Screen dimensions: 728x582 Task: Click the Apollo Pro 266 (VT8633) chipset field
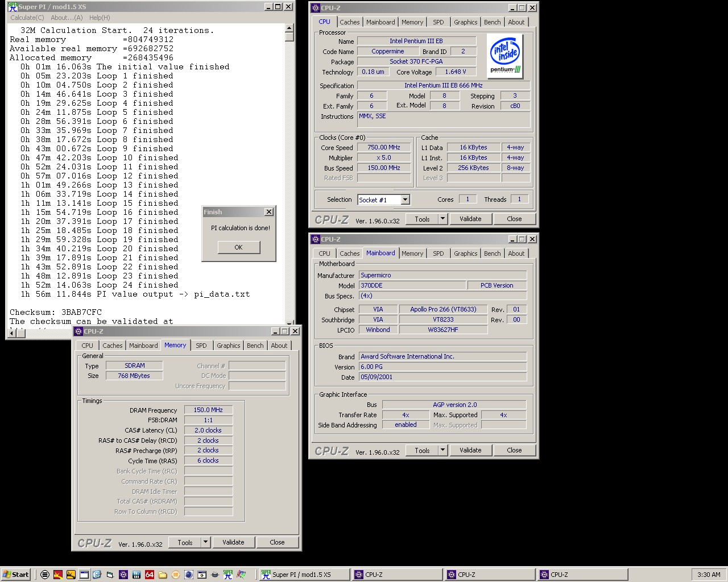443,309
